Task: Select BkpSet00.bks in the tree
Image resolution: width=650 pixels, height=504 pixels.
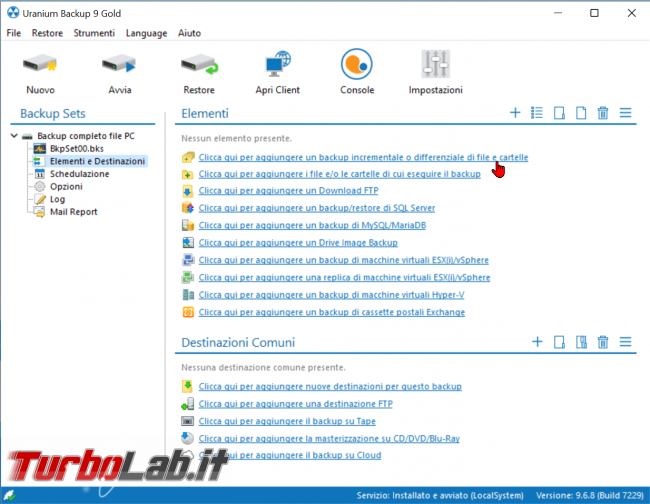Action: pyautogui.click(x=77, y=148)
